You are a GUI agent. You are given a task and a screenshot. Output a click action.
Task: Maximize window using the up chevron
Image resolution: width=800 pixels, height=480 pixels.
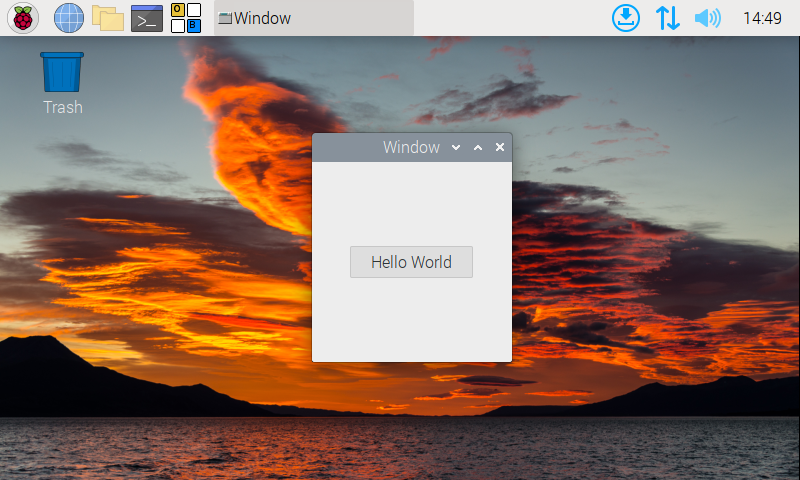click(x=478, y=148)
